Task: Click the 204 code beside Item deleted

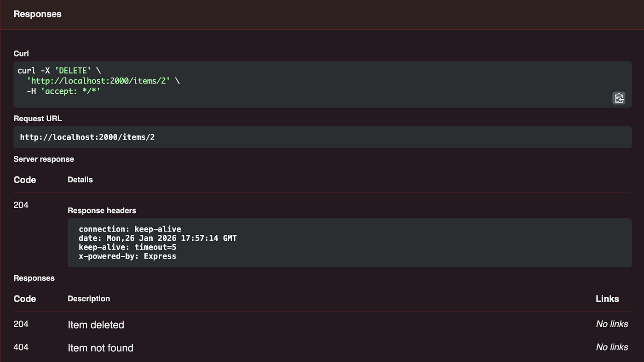Action: 21,324
